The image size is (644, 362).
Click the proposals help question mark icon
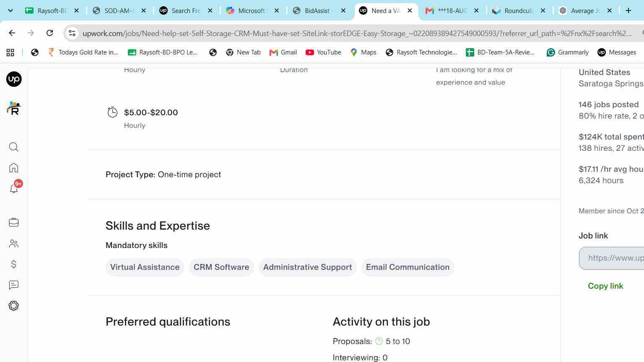tap(379, 341)
